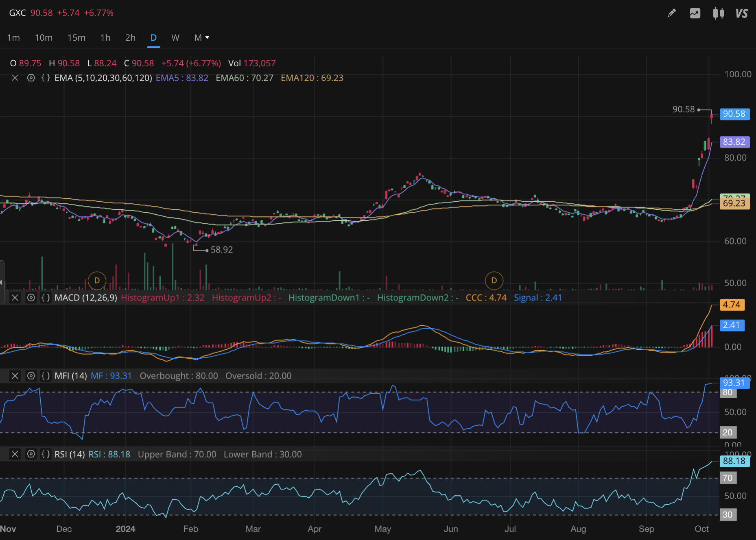Remove the MACD indicator
The image size is (756, 540).
coord(15,298)
